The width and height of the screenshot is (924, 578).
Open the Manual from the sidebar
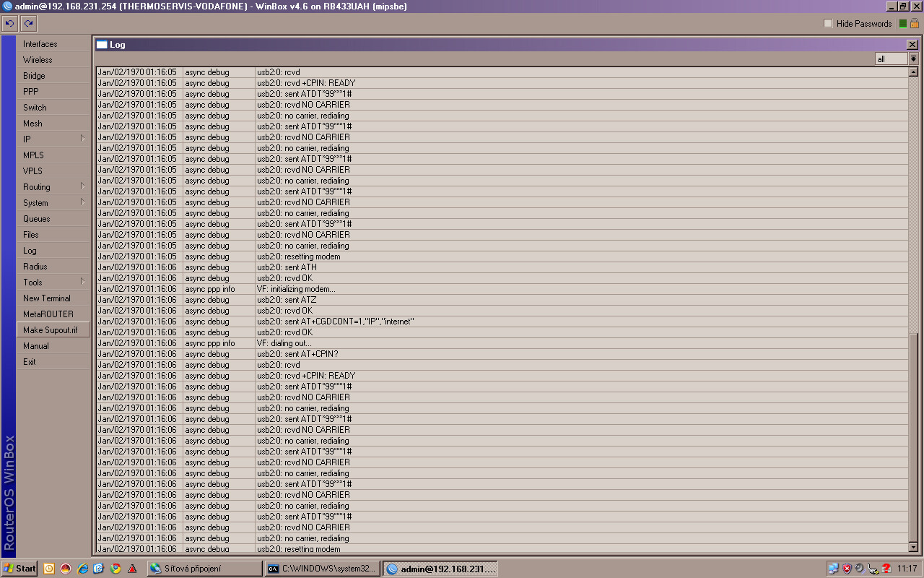click(53, 346)
